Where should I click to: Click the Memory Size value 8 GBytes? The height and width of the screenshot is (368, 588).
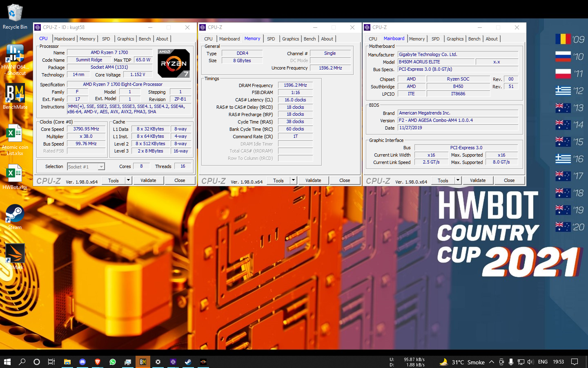click(x=242, y=61)
